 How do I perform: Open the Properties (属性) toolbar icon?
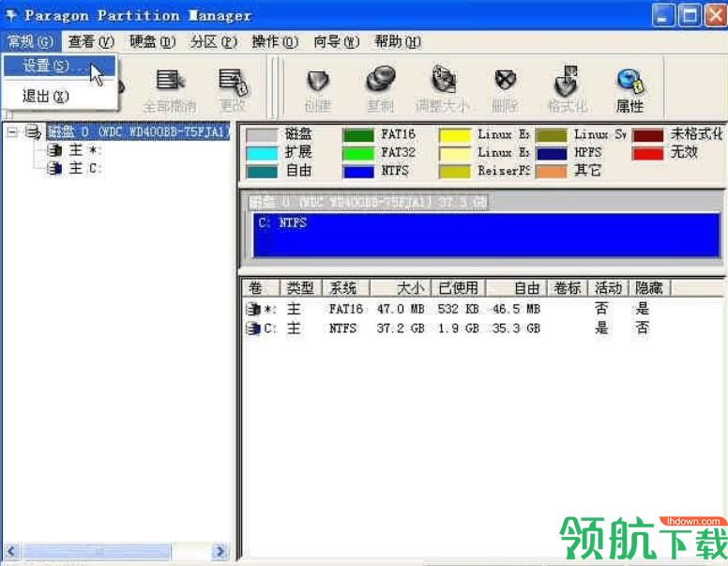(630, 81)
